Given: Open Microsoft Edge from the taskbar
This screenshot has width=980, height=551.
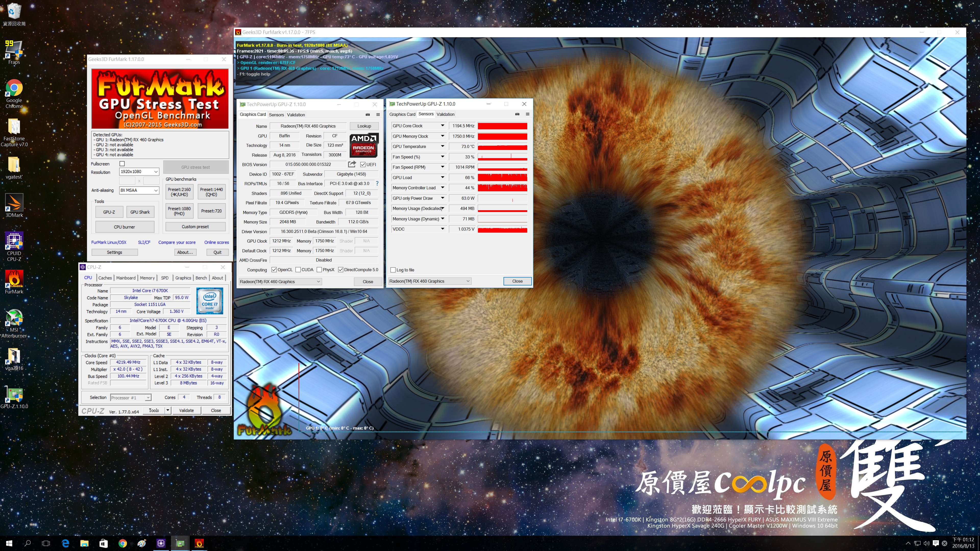Looking at the screenshot, I should tap(65, 543).
